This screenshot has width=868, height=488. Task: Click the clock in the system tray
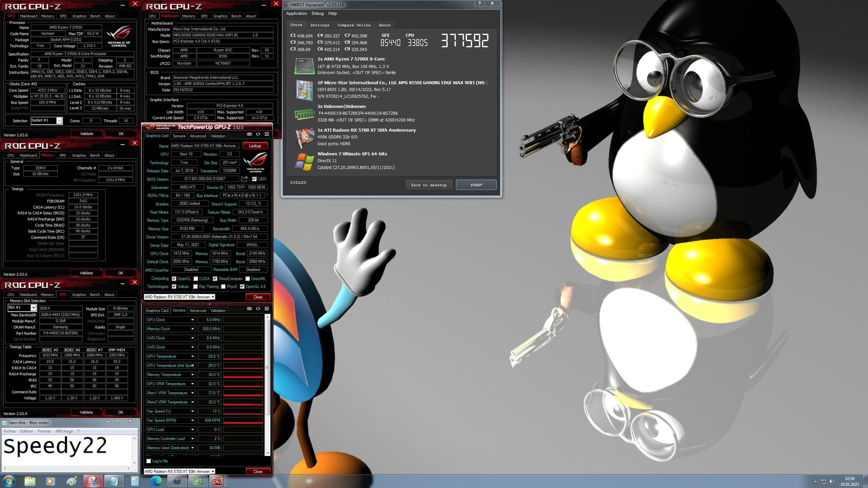click(x=849, y=481)
